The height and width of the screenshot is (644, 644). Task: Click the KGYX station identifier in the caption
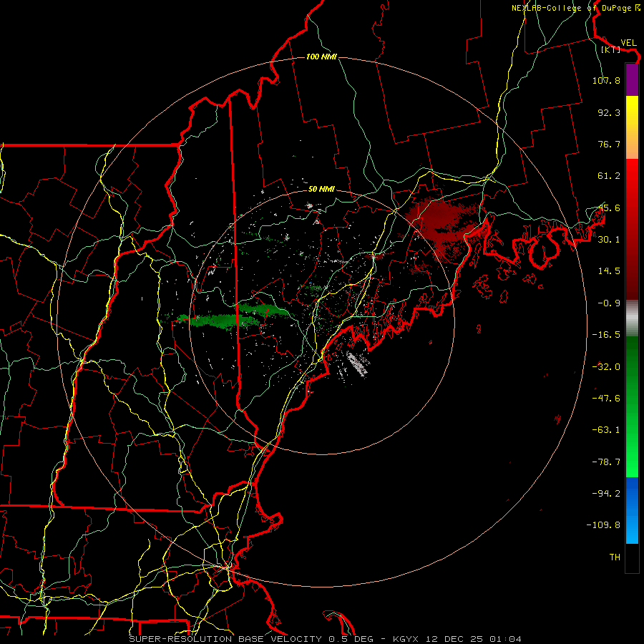pos(406,639)
